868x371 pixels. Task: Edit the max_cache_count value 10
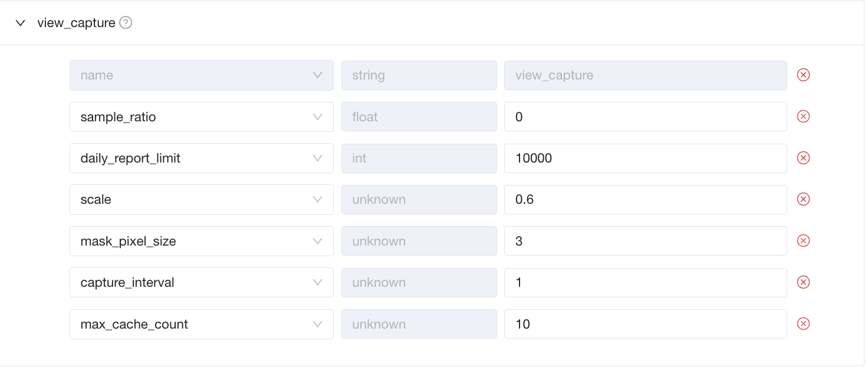tap(646, 324)
